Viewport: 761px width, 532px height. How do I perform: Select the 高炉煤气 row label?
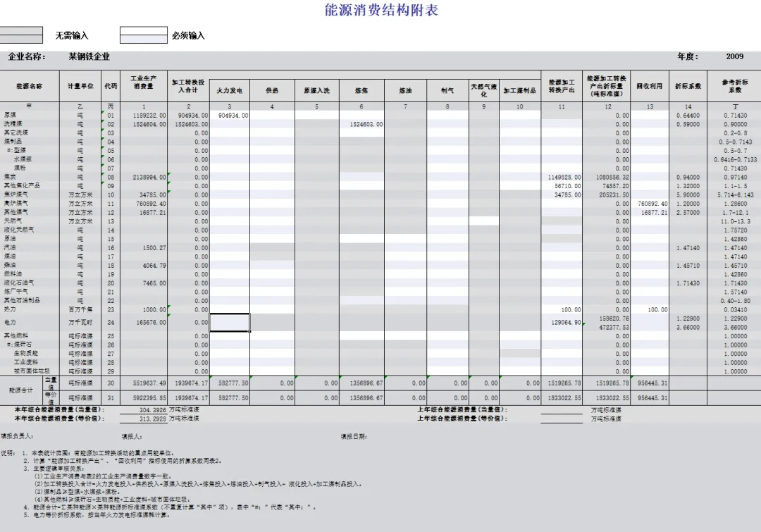[16, 203]
